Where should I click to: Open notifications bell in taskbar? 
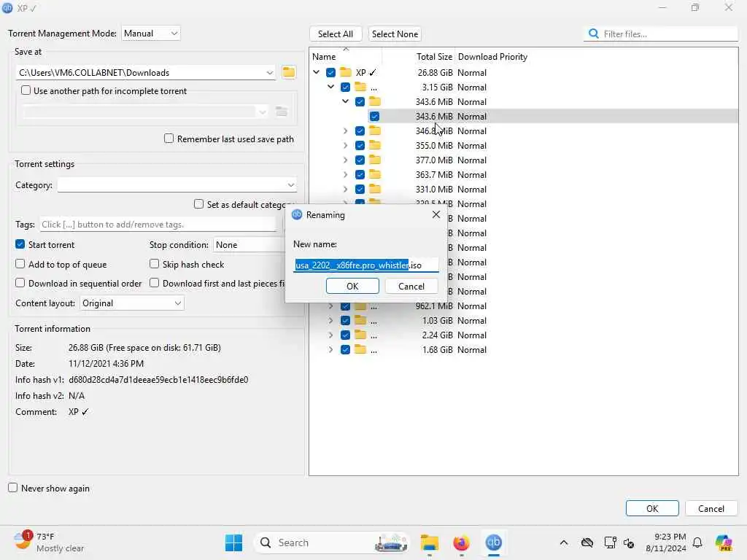click(x=697, y=542)
